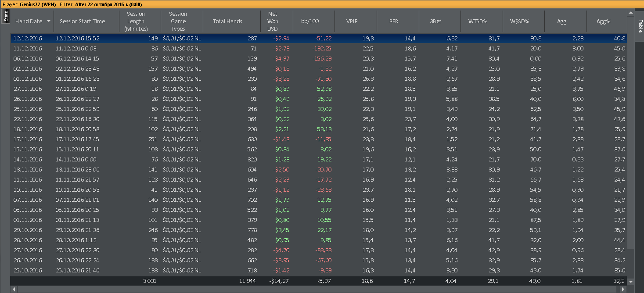Sort by the 3Bet column header
Image resolution: width=644 pixels, height=293 pixels.
439,21
